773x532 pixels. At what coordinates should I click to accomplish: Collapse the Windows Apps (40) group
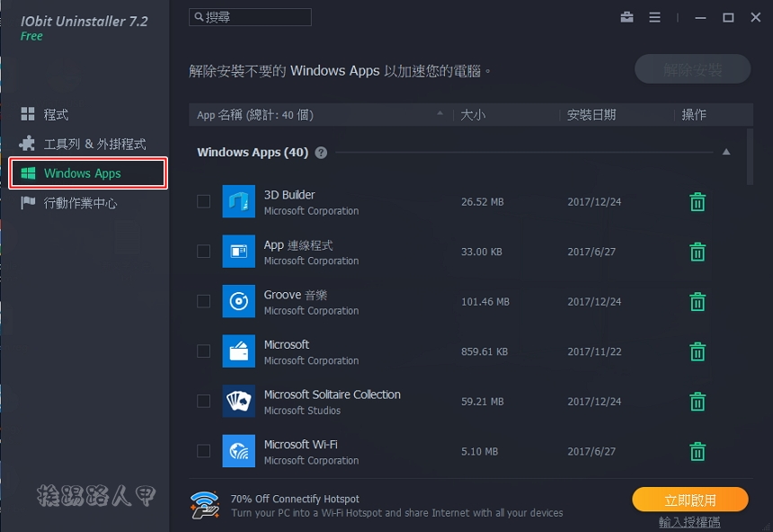pyautogui.click(x=726, y=152)
